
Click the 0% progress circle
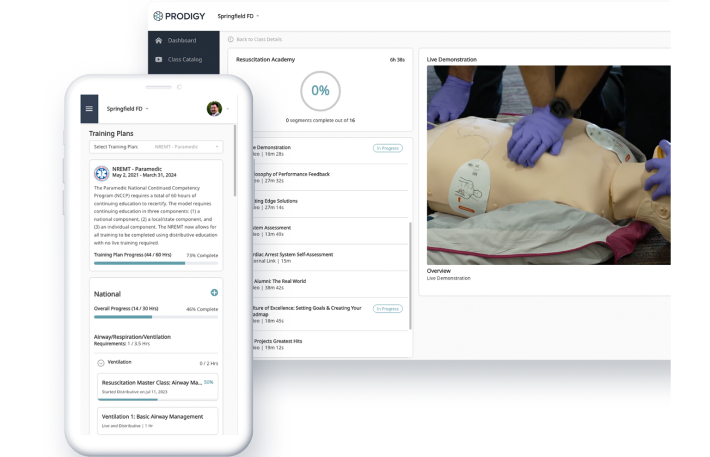click(320, 91)
